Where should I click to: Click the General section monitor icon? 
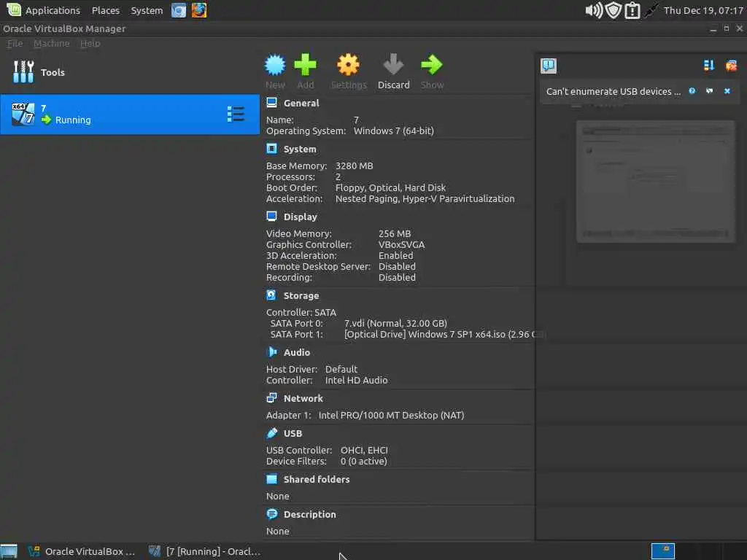click(x=271, y=103)
